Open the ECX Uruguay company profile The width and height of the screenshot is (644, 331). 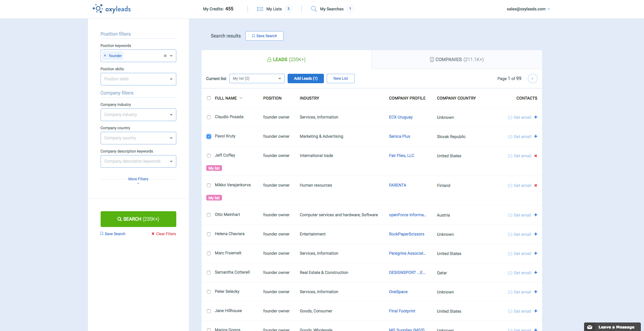[x=401, y=117]
